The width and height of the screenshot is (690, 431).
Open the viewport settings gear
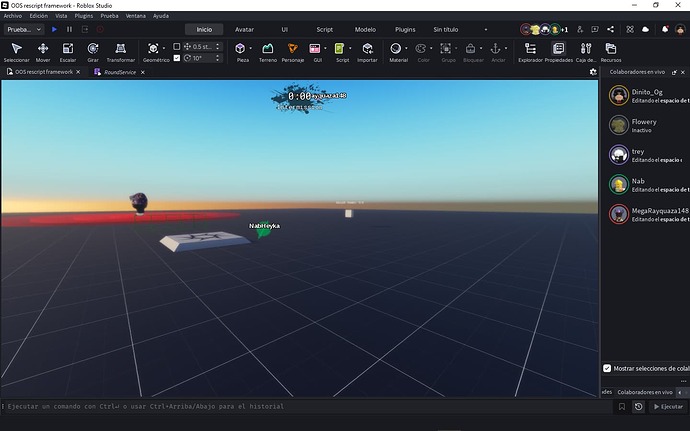(x=593, y=72)
